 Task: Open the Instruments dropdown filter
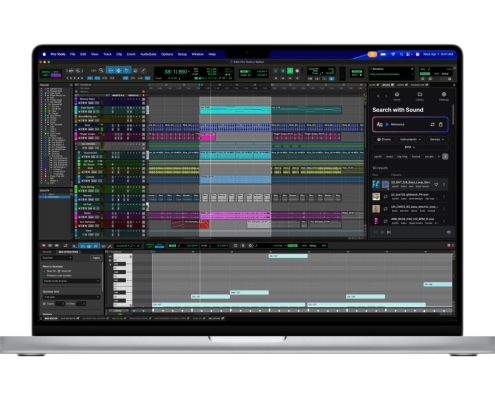pyautogui.click(x=410, y=139)
